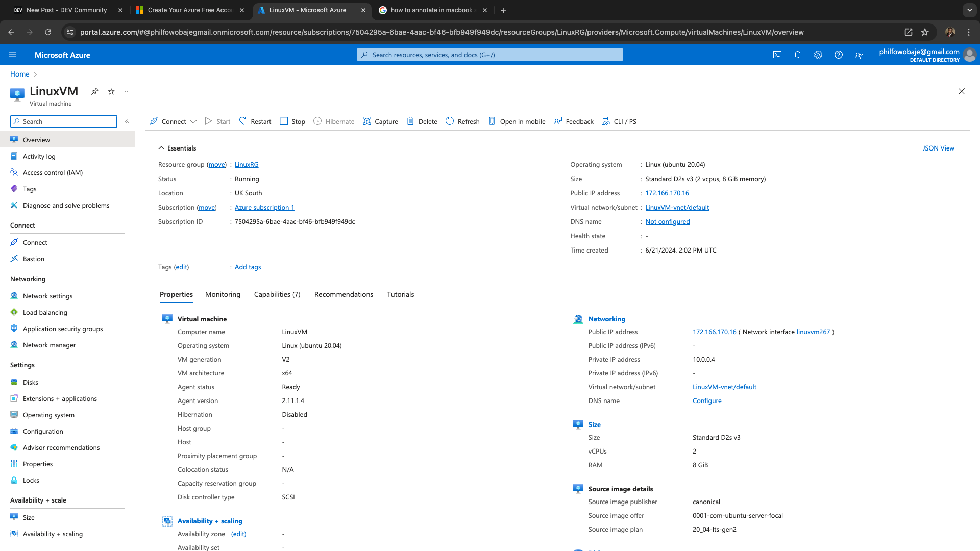Delete the virtual machine
This screenshot has width=980, height=551.
pyautogui.click(x=422, y=121)
